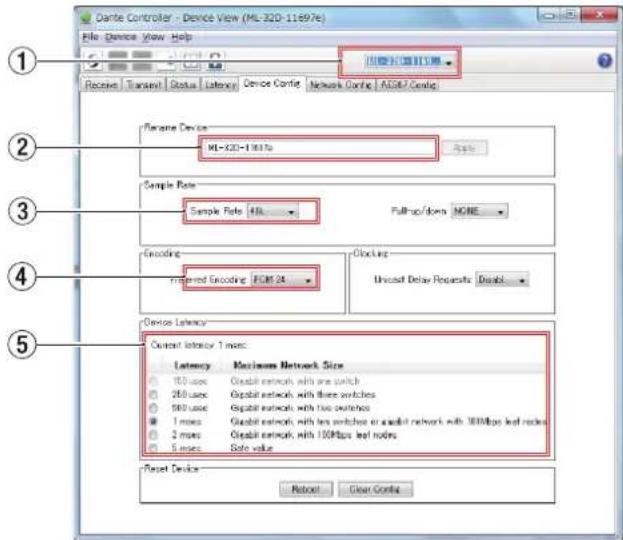Select the Device Config tab
The width and height of the screenshot is (623, 540).
tap(272, 83)
